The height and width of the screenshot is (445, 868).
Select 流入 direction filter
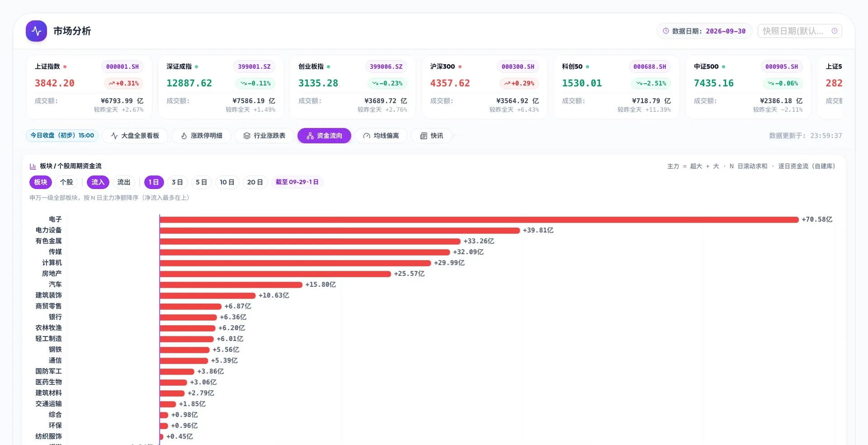(x=98, y=182)
